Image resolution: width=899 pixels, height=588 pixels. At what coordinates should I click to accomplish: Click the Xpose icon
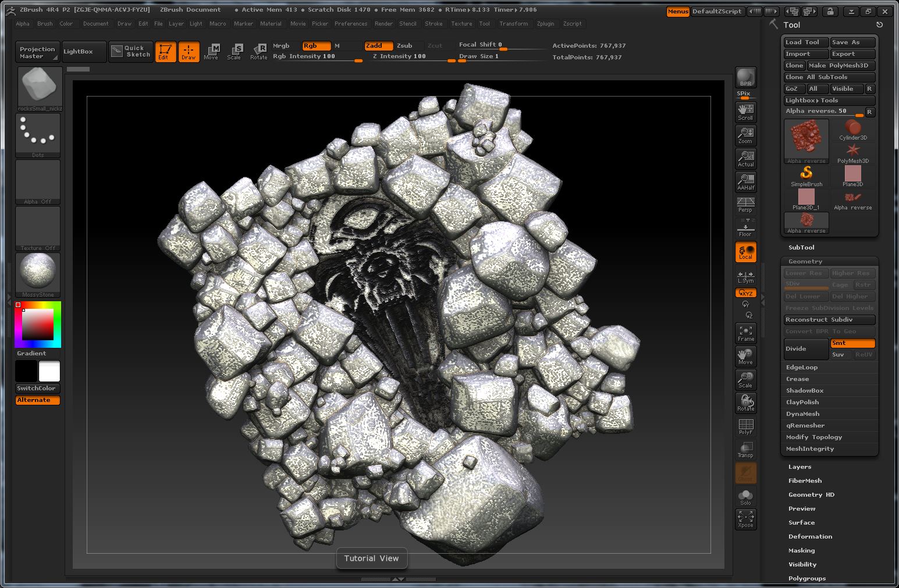[x=745, y=519]
